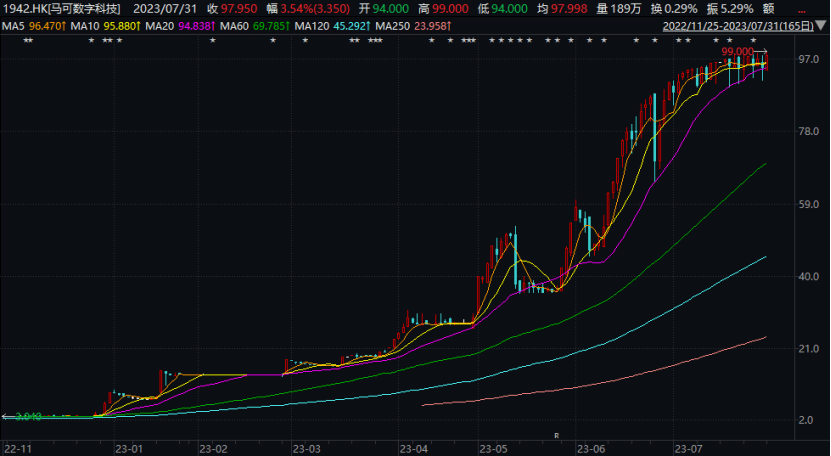Click the 23-01 date axis label
831x456 pixels.
point(129,449)
